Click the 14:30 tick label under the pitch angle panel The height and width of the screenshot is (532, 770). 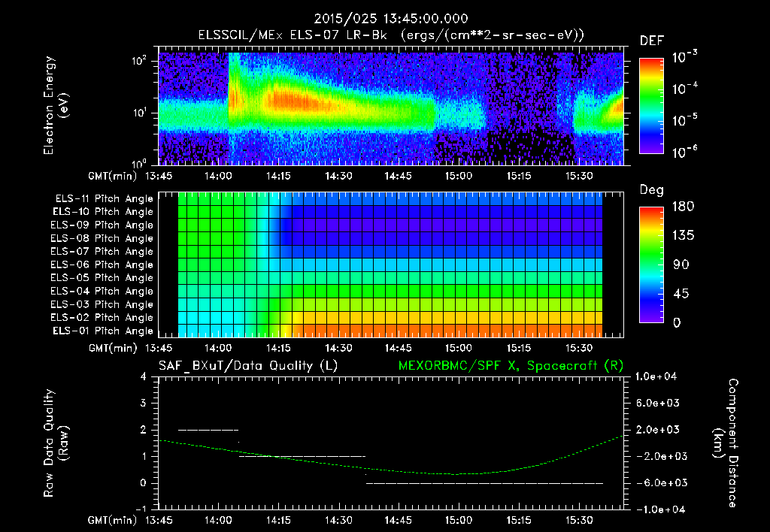[338, 349]
